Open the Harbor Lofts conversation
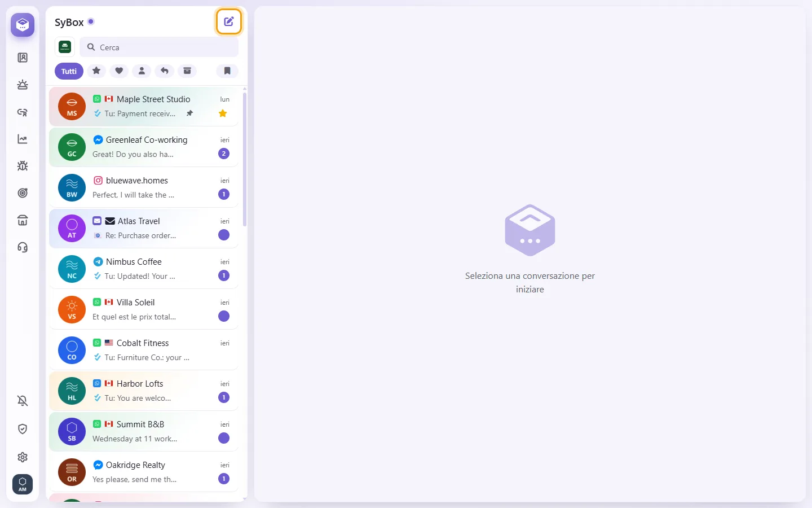812x508 pixels. 144,391
